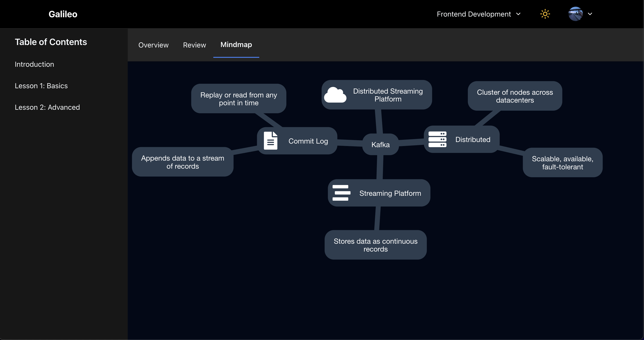Switch to the Review tab
Screen dimensions: 644x340
pos(194,45)
